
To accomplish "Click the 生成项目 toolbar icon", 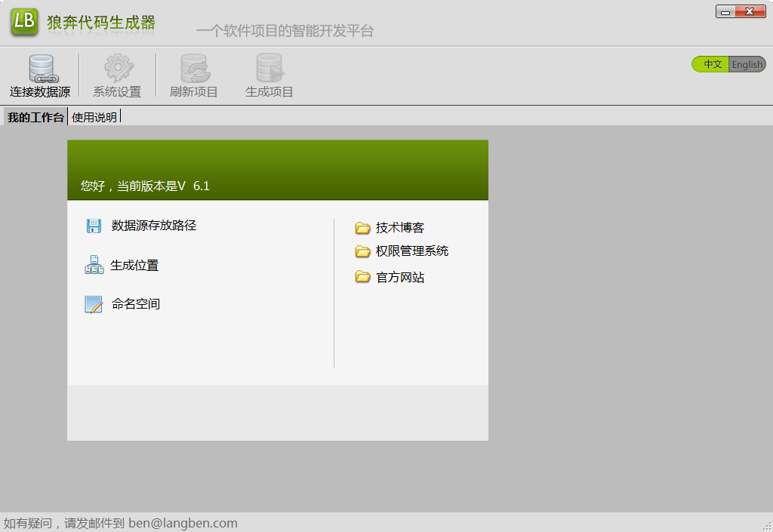I will click(269, 66).
